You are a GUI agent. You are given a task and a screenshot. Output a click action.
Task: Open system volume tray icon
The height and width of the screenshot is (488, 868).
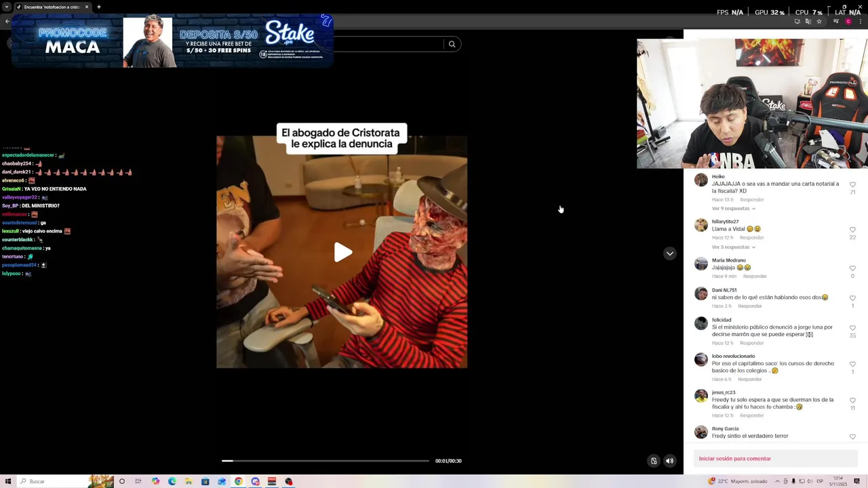point(810,481)
